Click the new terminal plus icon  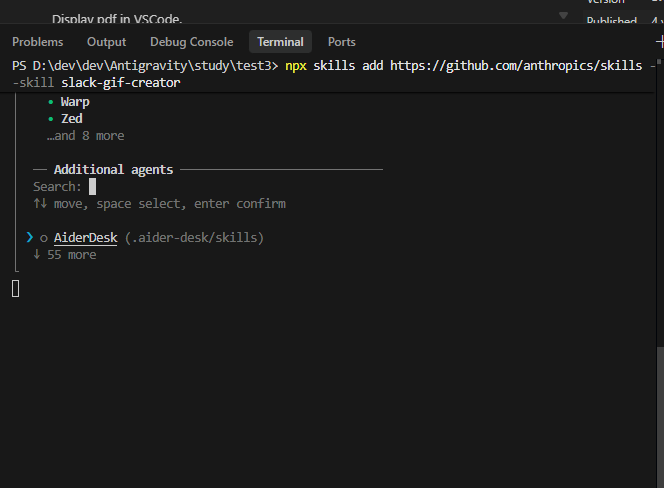[x=660, y=42]
